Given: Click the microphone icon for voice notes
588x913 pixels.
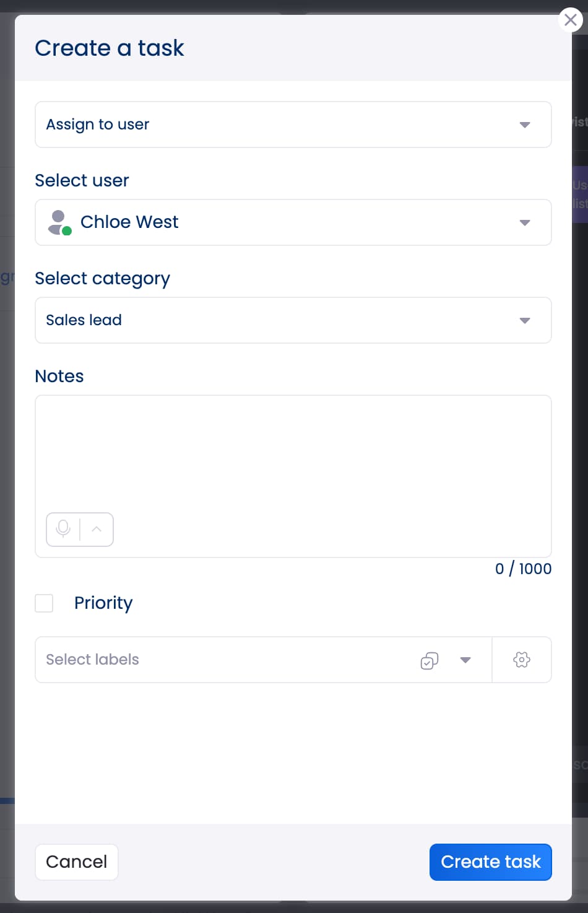Looking at the screenshot, I should click(63, 529).
